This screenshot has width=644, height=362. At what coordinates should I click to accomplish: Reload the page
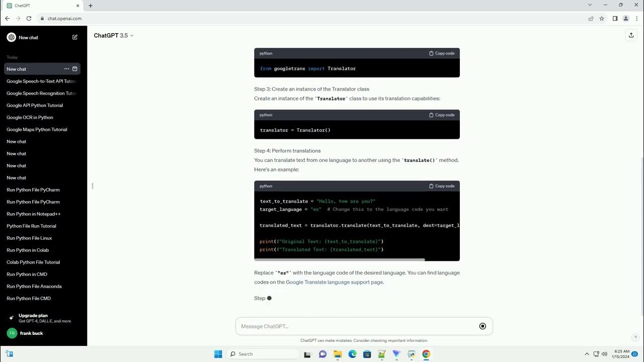29,19
